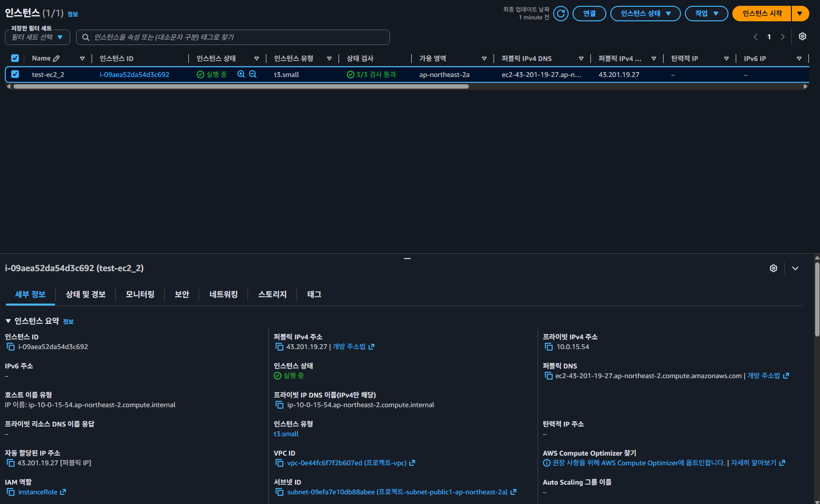Open table preferences gear icon

point(803,37)
